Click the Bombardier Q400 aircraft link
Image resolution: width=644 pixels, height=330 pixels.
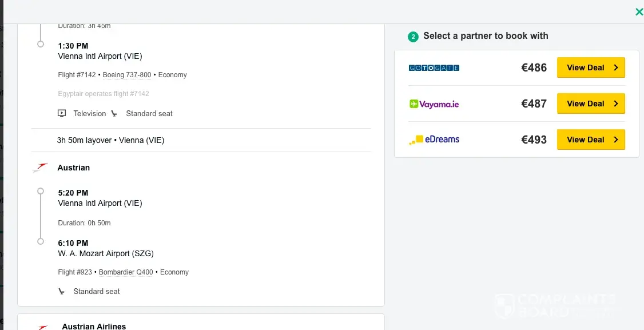click(x=126, y=272)
